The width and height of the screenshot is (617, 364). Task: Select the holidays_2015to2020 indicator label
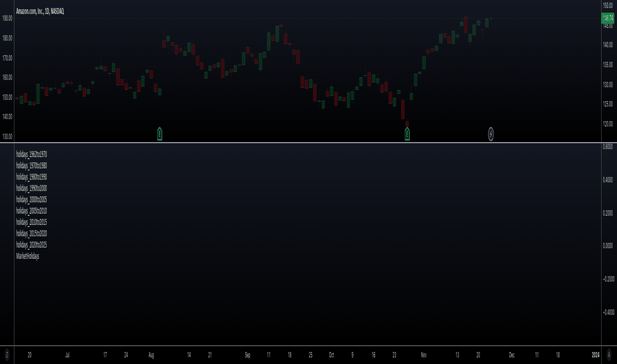(32, 234)
